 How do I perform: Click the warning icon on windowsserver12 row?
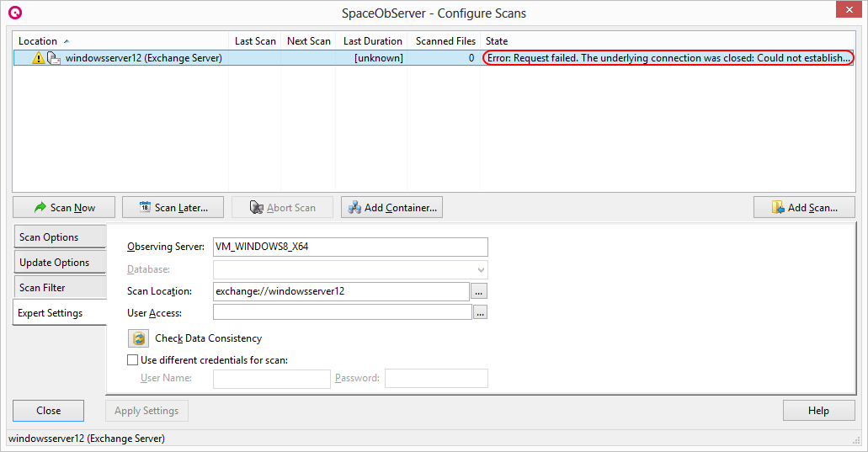(38, 58)
